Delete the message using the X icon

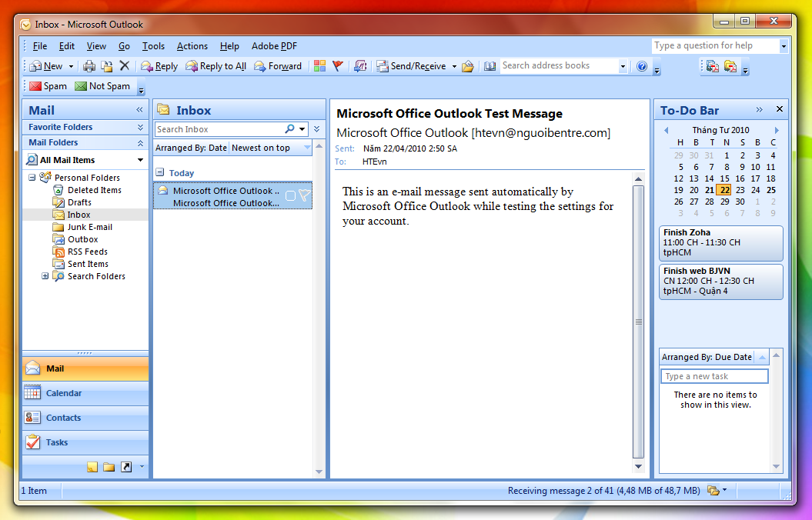coord(124,66)
